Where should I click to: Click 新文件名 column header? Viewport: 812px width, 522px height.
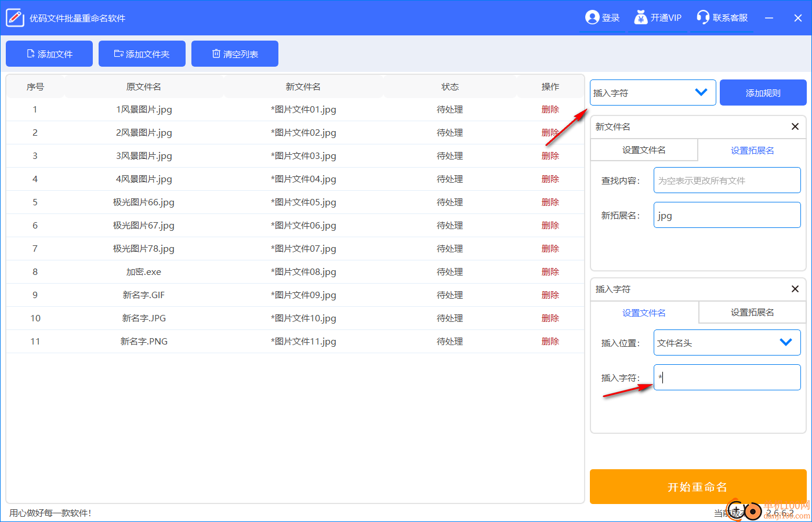click(303, 86)
